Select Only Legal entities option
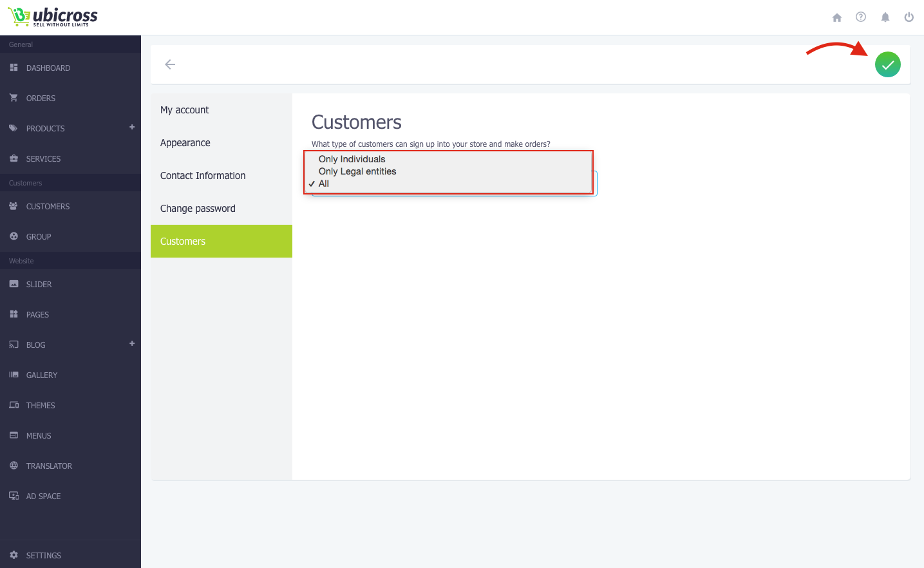 pyautogui.click(x=357, y=171)
